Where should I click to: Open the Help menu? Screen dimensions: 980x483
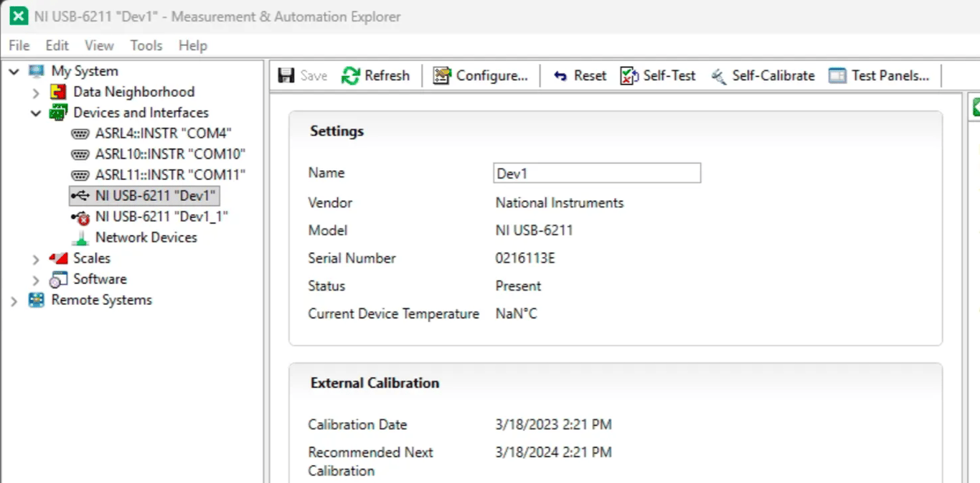[192, 45]
